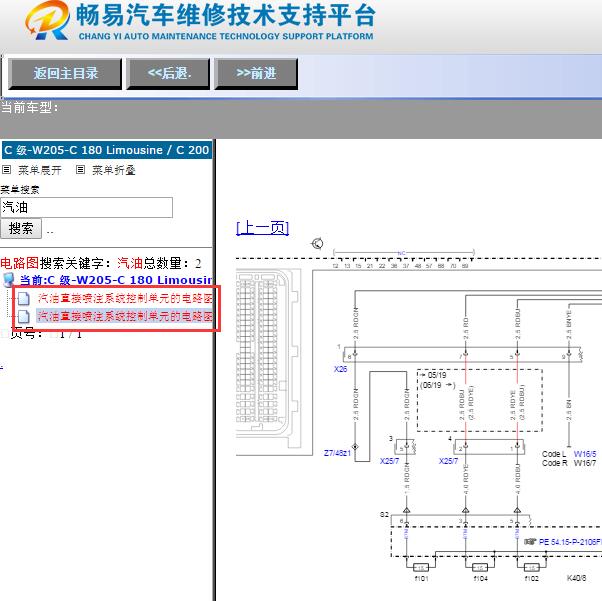This screenshot has height=601, width=602.
Task: Go forward with the >>前进 button
Action: (256, 74)
